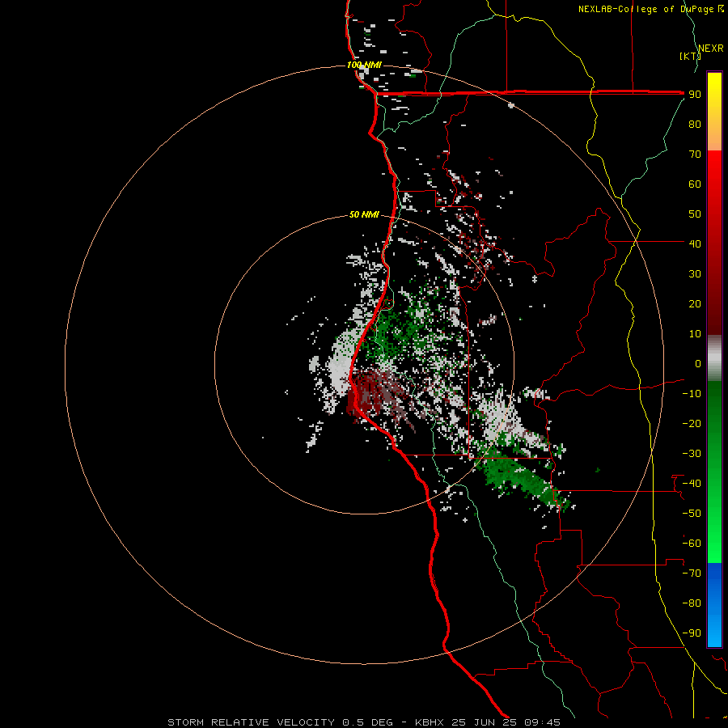This screenshot has width=728, height=728.
Task: Click the NEXR label near the color scale
Action: [711, 49]
